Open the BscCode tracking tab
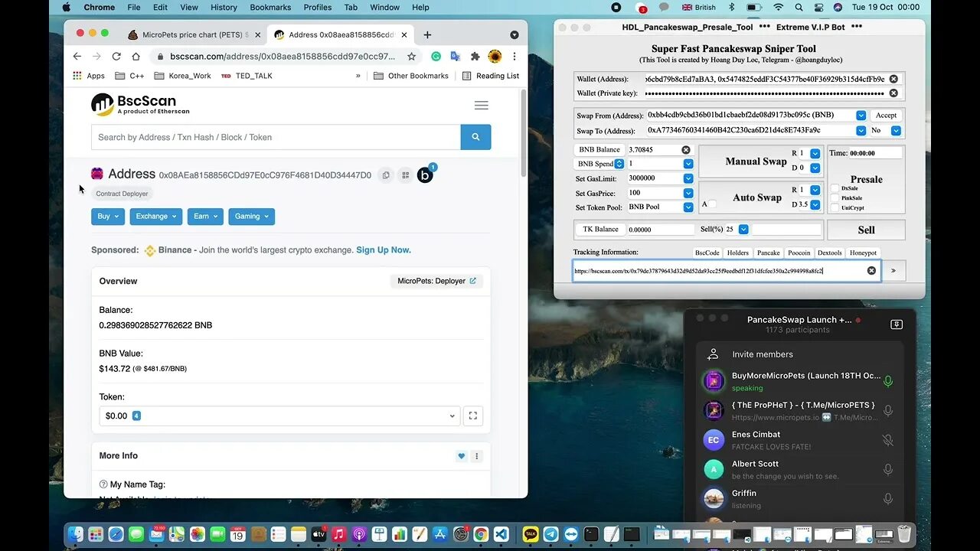 (707, 253)
